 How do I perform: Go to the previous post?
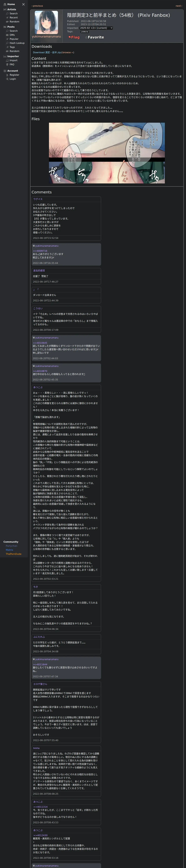pyautogui.click(x=37, y=6)
